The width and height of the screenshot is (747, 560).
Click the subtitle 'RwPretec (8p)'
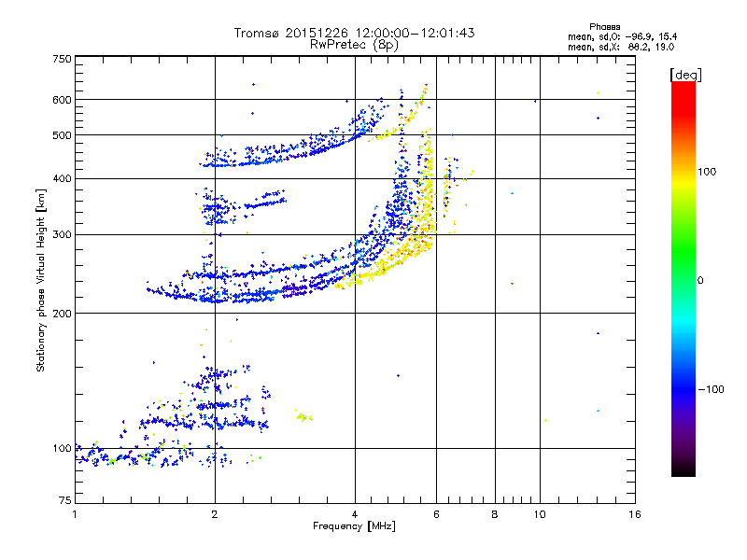click(x=354, y=45)
